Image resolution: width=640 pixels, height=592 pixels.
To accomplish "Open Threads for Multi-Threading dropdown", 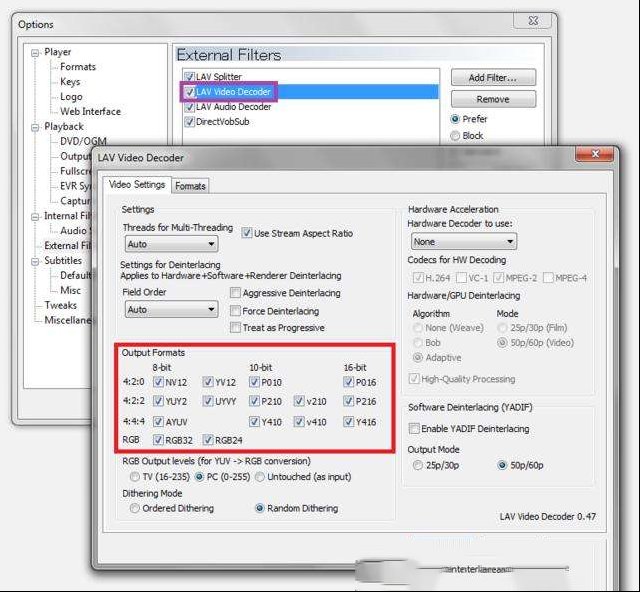I will point(171,244).
